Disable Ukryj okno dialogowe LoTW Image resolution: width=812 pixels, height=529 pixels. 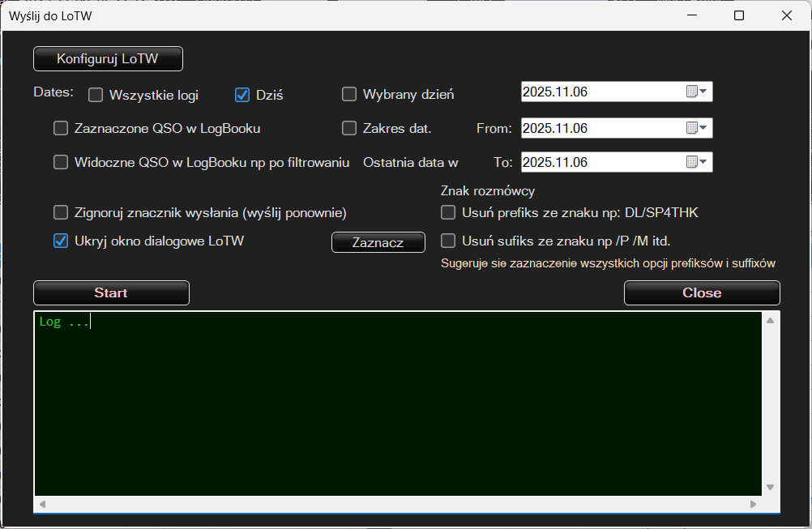pos(61,241)
